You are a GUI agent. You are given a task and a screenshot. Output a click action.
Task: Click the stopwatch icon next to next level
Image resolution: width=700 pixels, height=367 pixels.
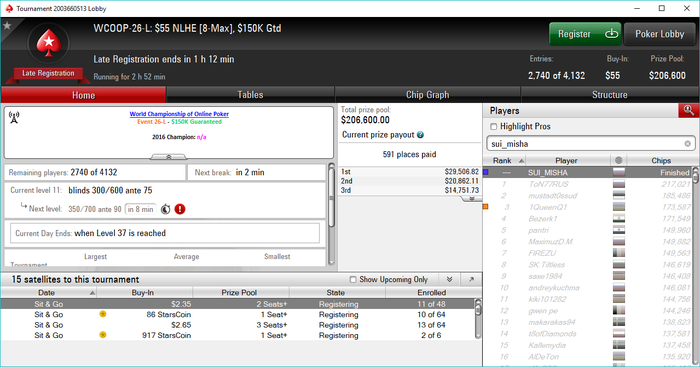(166, 209)
